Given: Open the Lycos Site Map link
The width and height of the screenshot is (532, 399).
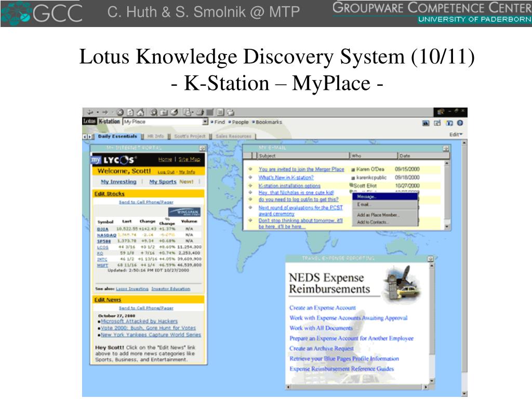Looking at the screenshot, I should click(x=189, y=159).
